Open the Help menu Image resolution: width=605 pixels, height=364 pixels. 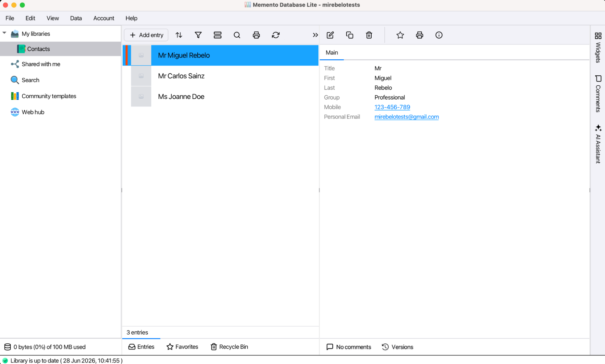click(131, 18)
